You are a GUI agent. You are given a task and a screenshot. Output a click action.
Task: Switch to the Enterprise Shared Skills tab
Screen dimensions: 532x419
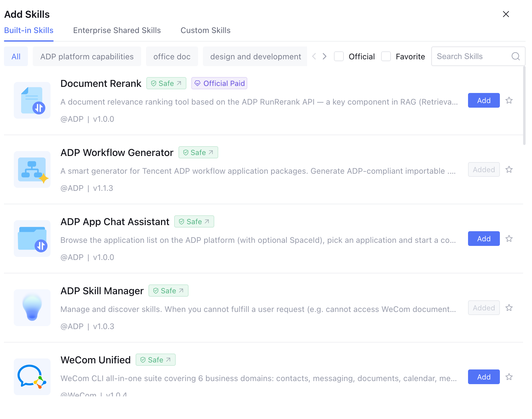click(x=117, y=31)
